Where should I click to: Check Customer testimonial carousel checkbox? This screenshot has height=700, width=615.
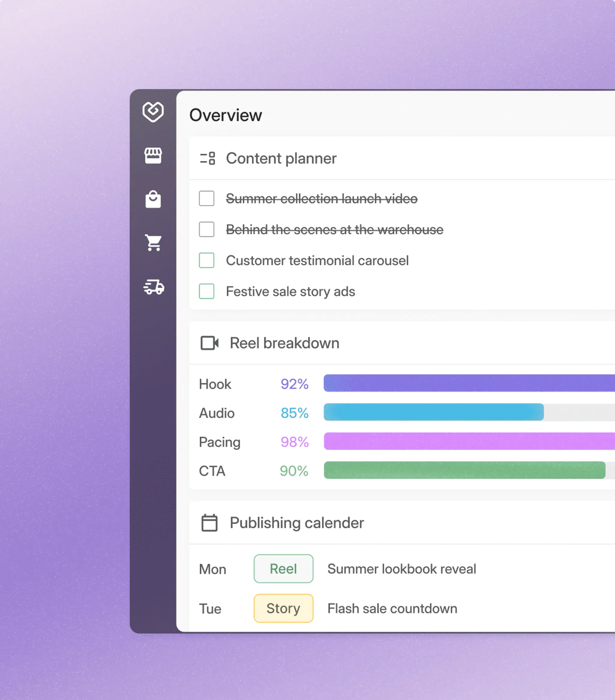(x=207, y=260)
